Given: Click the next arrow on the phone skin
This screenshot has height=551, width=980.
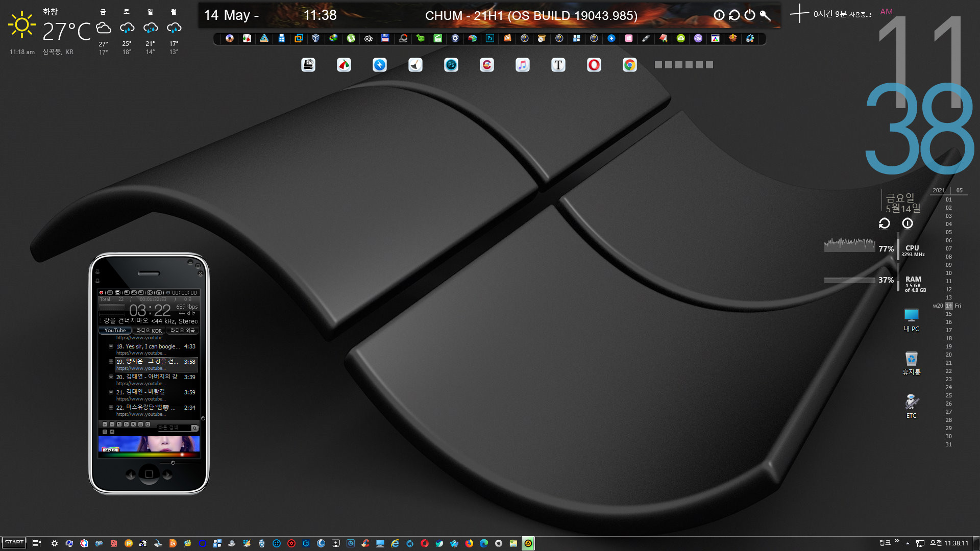Looking at the screenshot, I should [167, 474].
